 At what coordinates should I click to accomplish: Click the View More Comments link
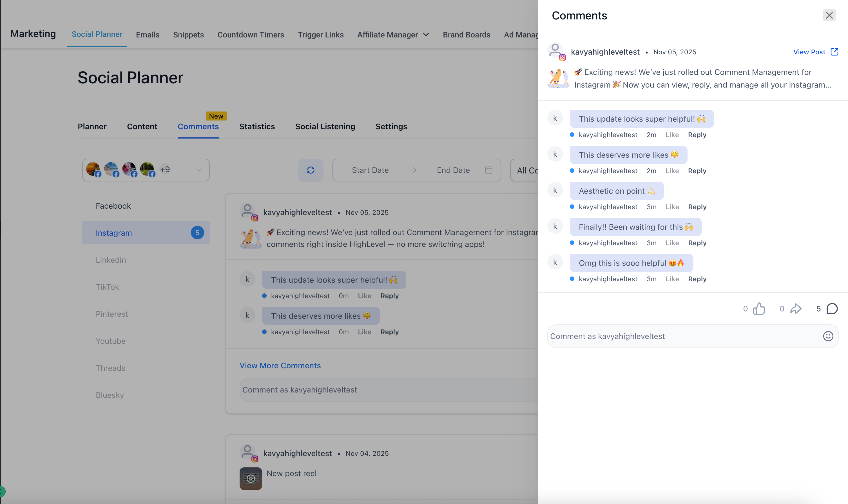click(x=280, y=365)
